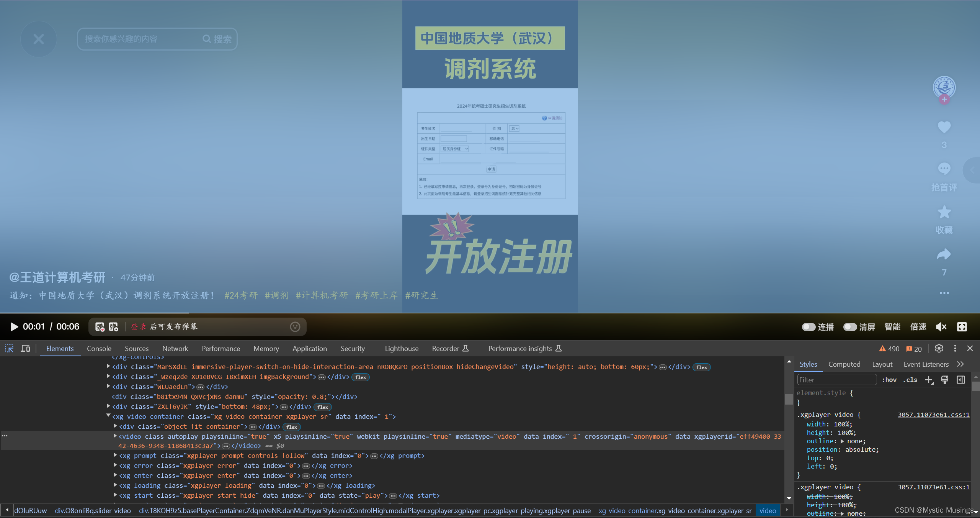Expand the xg-error node
The height and width of the screenshot is (518, 980).
pos(115,465)
